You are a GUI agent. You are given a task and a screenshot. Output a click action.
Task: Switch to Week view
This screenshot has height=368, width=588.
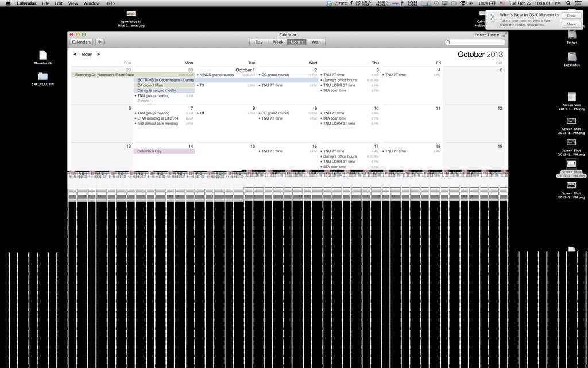[x=278, y=42]
